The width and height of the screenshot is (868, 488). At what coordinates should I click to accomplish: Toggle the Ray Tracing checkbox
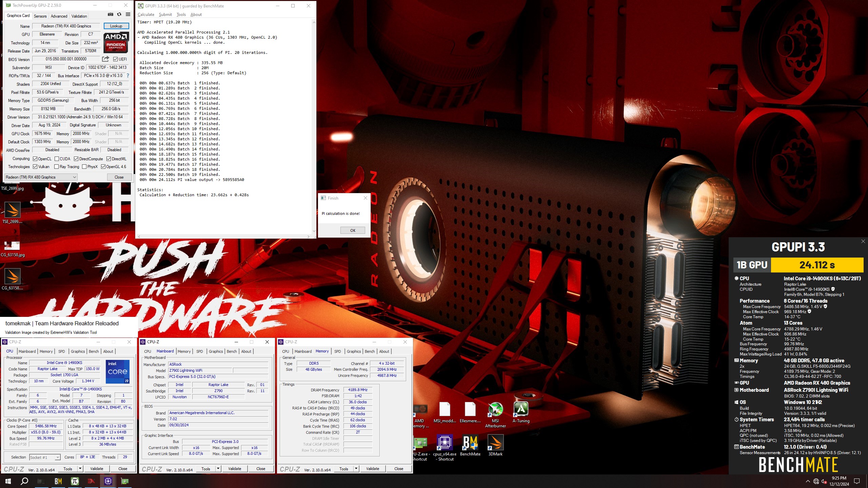tap(56, 167)
